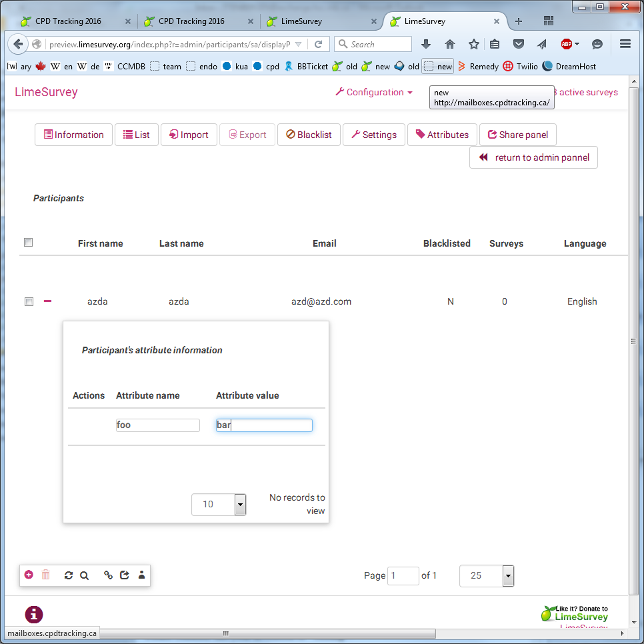
Task: Open the CCMDB bookmark
Action: click(125, 67)
